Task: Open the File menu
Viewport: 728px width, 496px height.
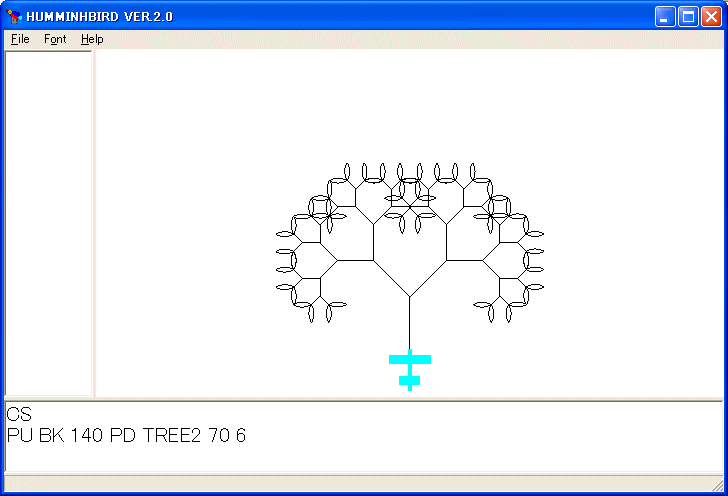Action: pyautogui.click(x=20, y=39)
